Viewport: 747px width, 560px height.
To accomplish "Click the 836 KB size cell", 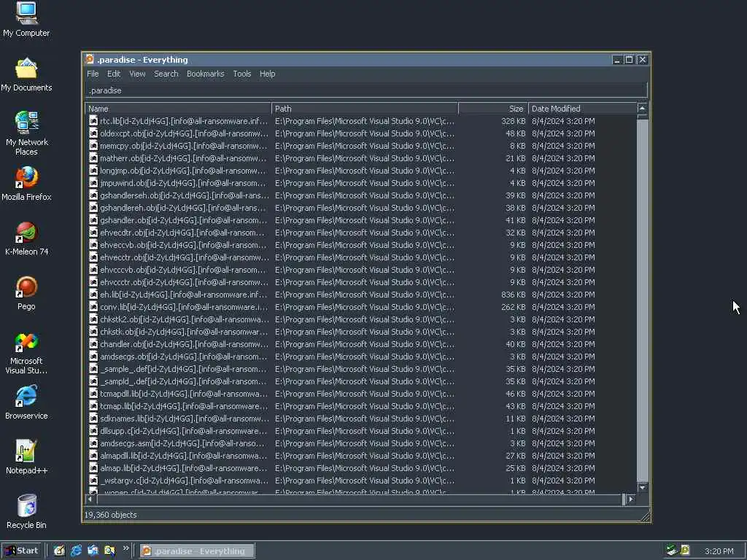I will click(513, 295).
